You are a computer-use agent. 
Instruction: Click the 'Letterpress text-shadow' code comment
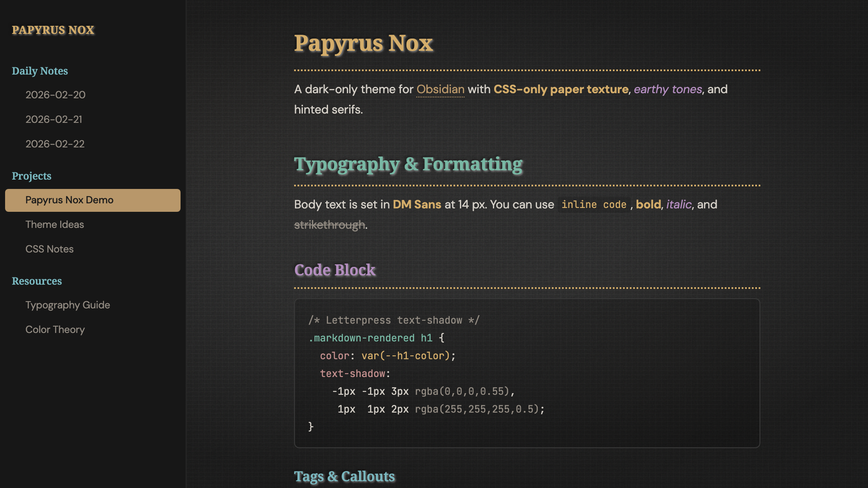click(x=394, y=320)
